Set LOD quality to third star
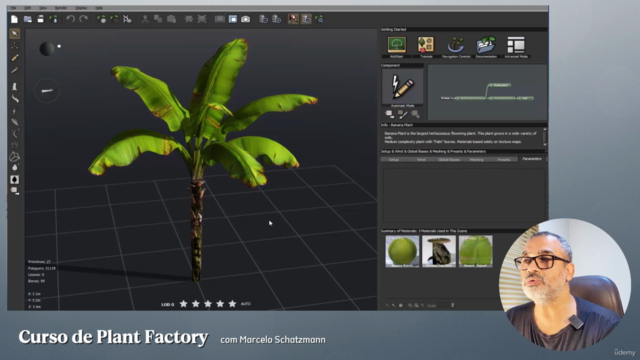 click(208, 304)
